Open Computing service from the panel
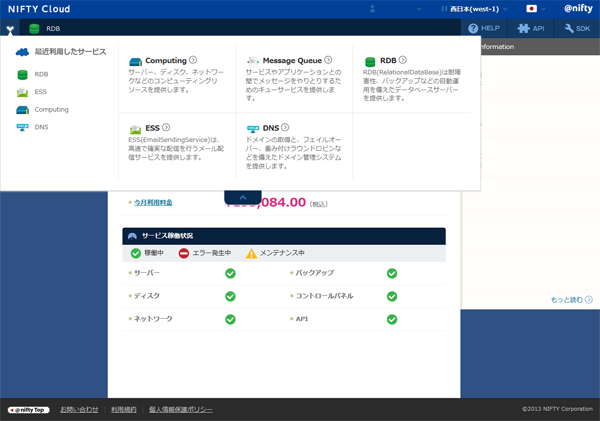 (166, 61)
